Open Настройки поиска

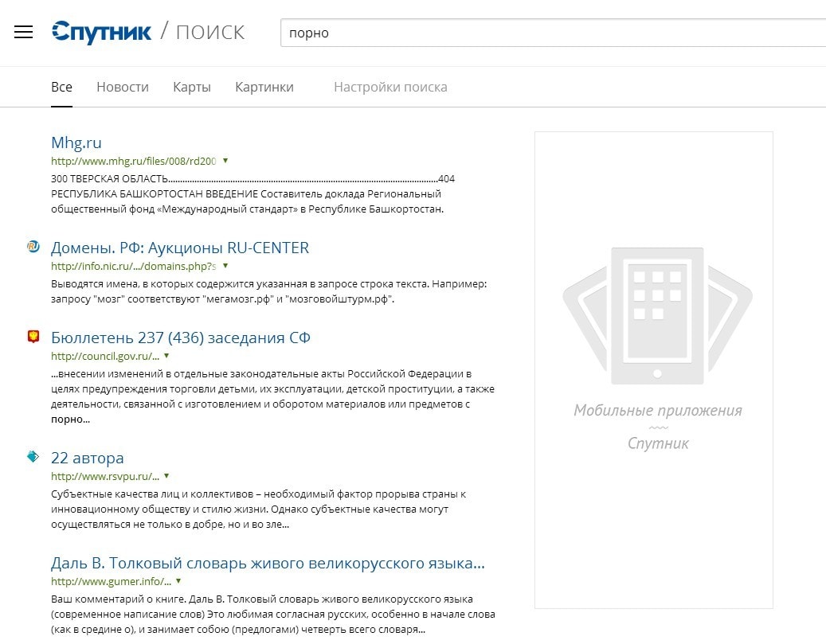tap(390, 88)
